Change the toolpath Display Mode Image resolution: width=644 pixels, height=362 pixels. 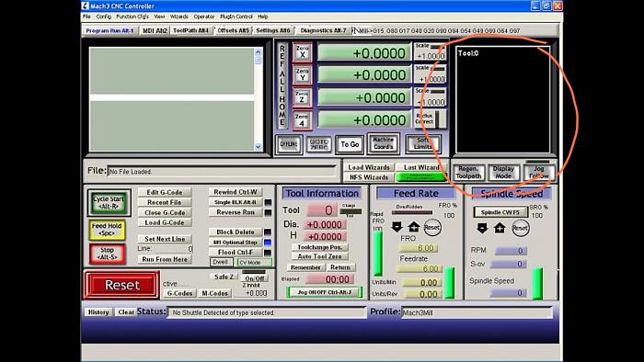click(503, 172)
